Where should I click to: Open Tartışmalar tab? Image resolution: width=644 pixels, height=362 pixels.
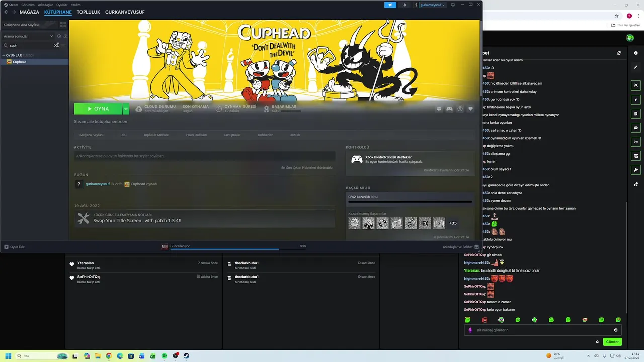[232, 135]
